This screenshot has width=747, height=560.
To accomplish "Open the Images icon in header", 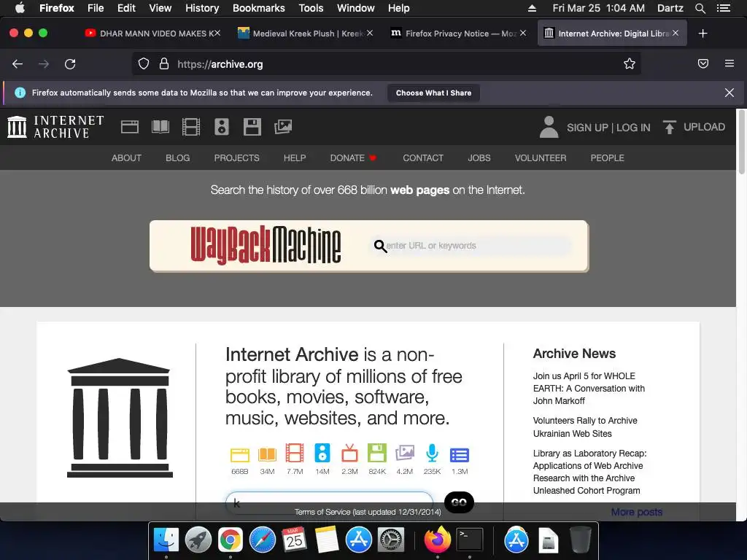I will pos(283,127).
